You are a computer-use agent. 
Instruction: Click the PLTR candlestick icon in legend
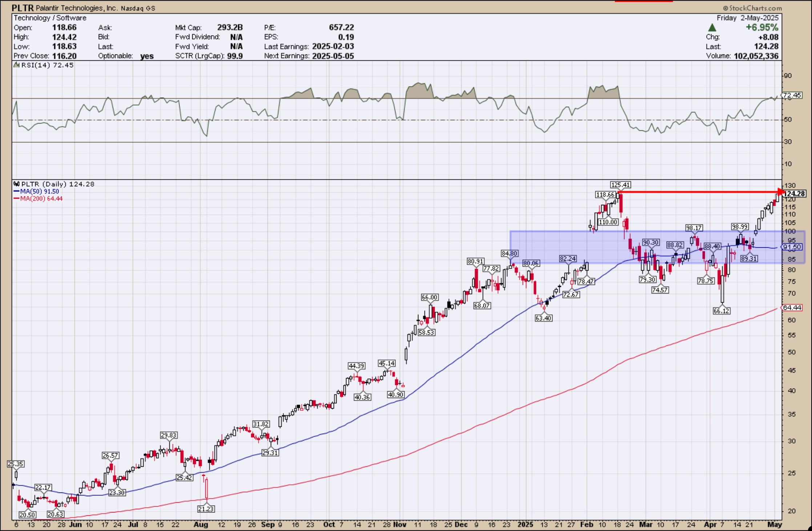tap(16, 184)
